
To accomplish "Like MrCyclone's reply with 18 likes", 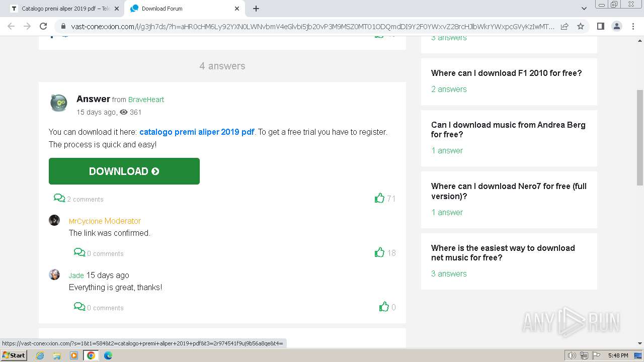I will [x=379, y=252].
